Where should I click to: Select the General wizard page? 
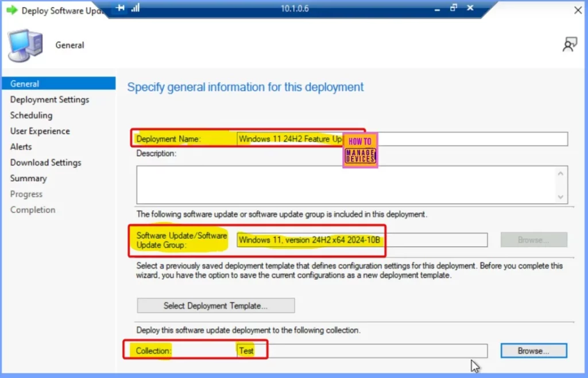click(59, 84)
